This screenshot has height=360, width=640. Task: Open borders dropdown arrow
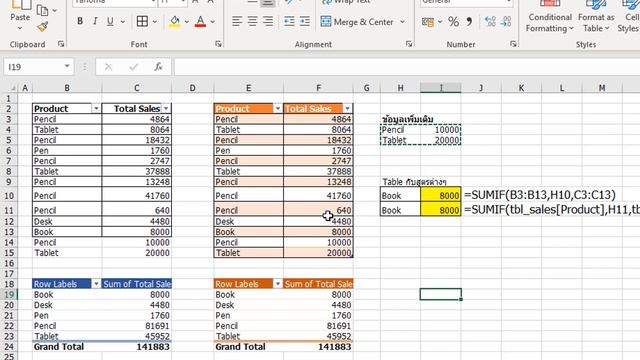pos(155,22)
